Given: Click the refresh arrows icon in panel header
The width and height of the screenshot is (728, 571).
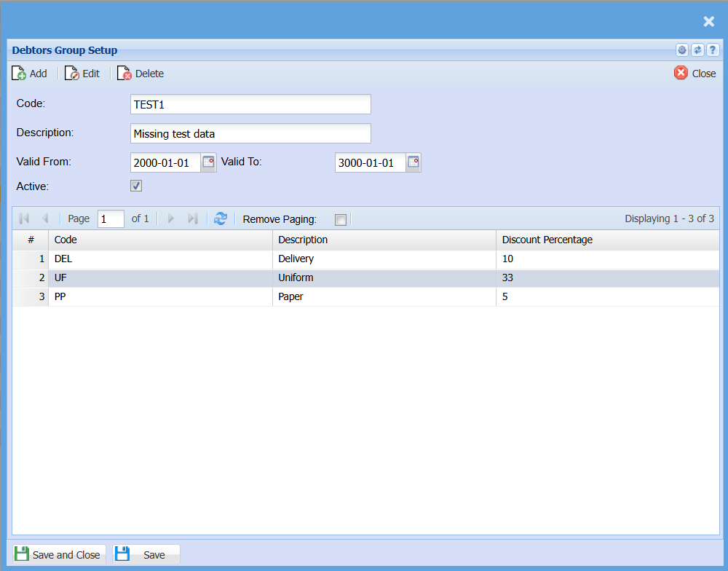Looking at the screenshot, I should (x=697, y=50).
